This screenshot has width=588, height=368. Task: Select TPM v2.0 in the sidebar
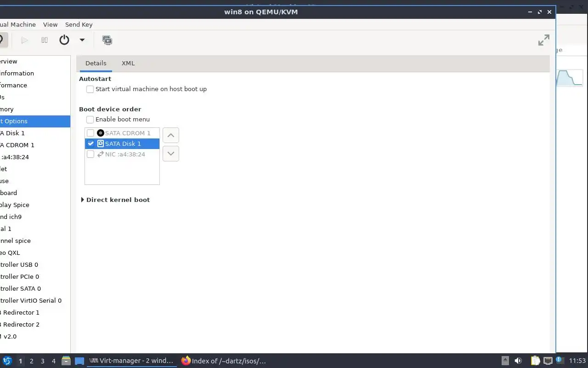click(x=35, y=336)
